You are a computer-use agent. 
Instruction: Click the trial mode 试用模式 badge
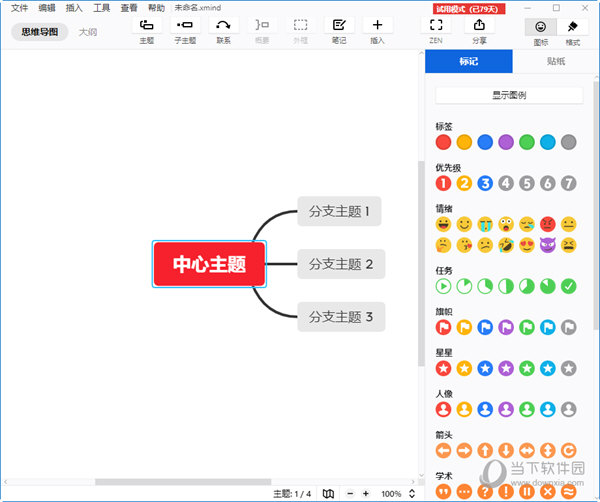click(x=469, y=8)
